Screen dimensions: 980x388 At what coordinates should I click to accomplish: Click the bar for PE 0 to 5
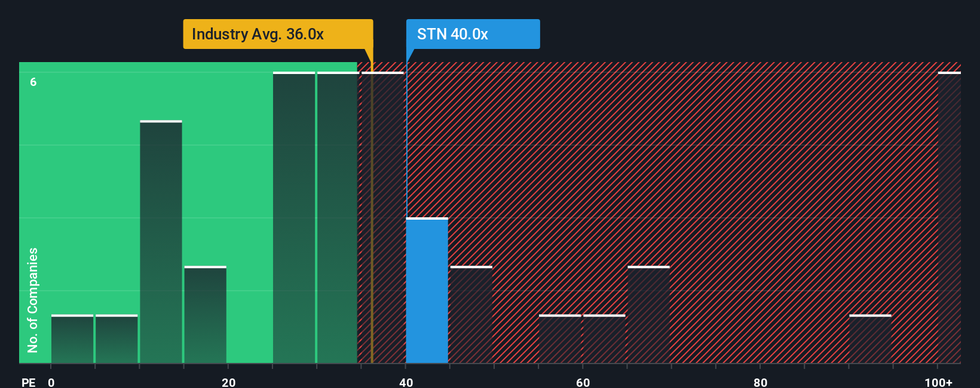tap(72, 339)
